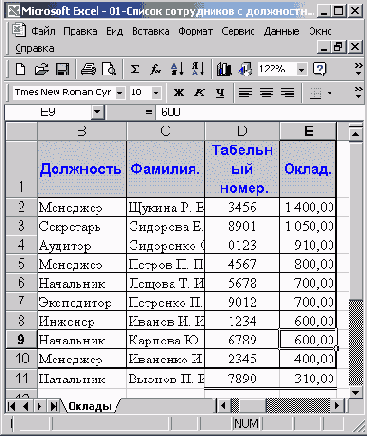This screenshot has width=367, height=436.
Task: Toggle underline formatting Ч button
Action: click(x=220, y=92)
